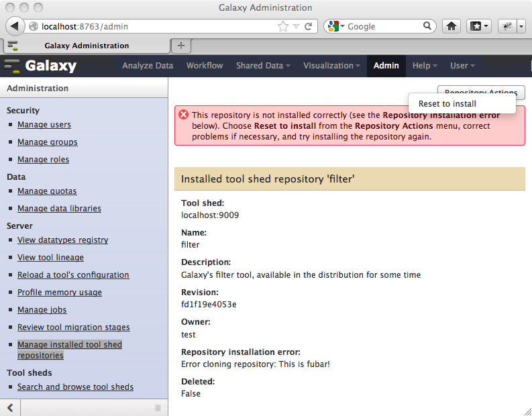Reload the page using the refresh icon
This screenshot has height=416, width=532.
click(308, 26)
